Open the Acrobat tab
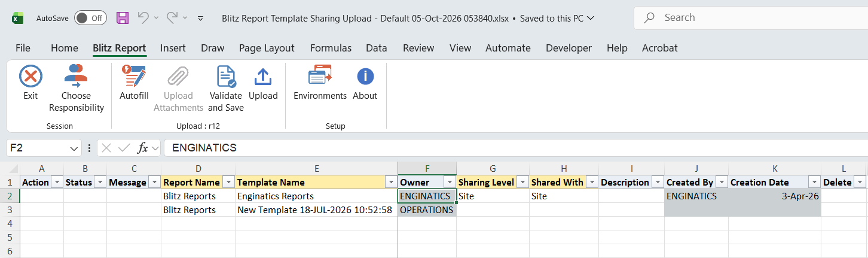868x258 pixels. click(660, 48)
